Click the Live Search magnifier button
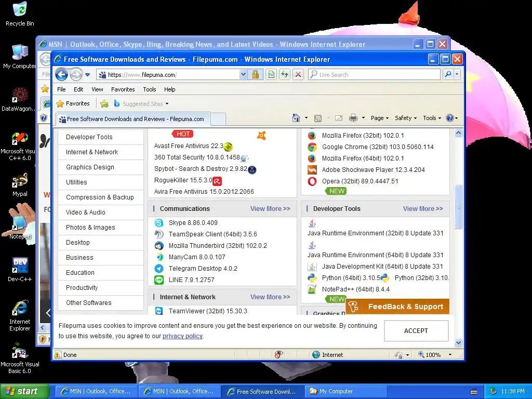532x399 pixels. click(x=448, y=74)
